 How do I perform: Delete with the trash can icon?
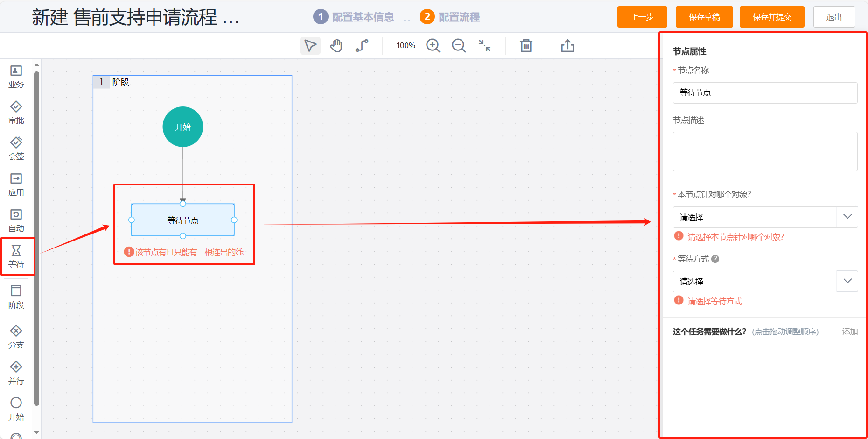[x=526, y=46]
